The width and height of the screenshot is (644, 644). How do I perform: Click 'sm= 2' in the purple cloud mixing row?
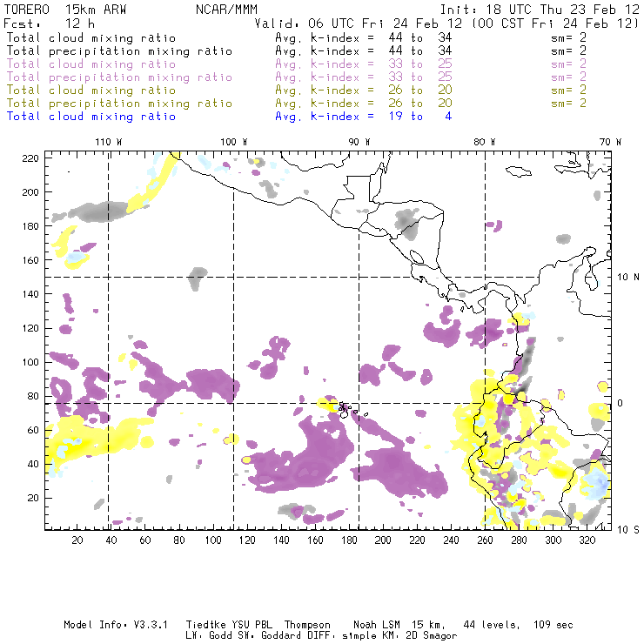569,64
